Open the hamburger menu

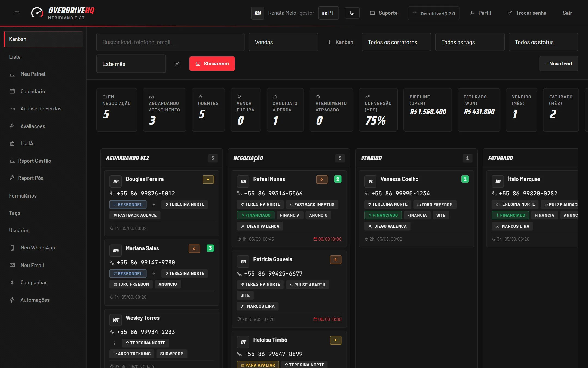[x=17, y=13]
